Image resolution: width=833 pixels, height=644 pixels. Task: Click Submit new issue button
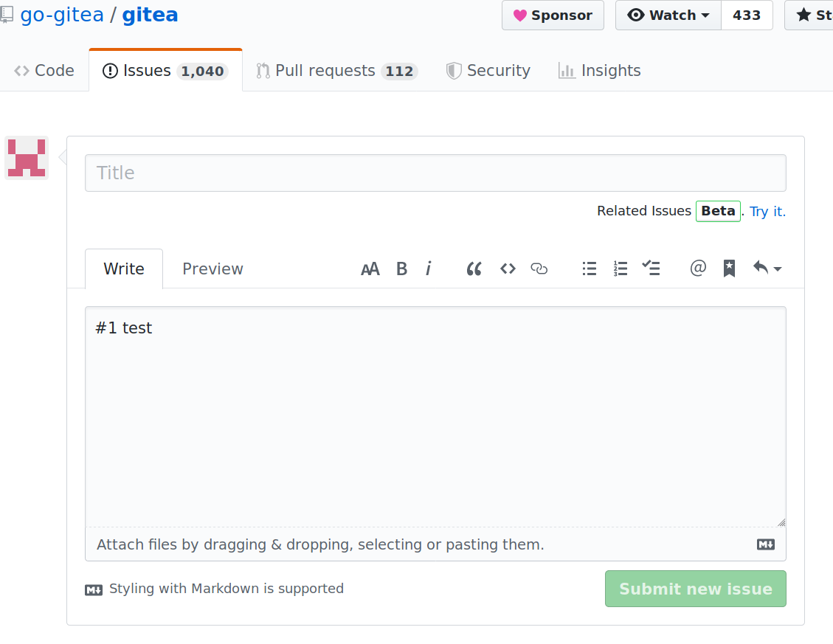coord(696,589)
